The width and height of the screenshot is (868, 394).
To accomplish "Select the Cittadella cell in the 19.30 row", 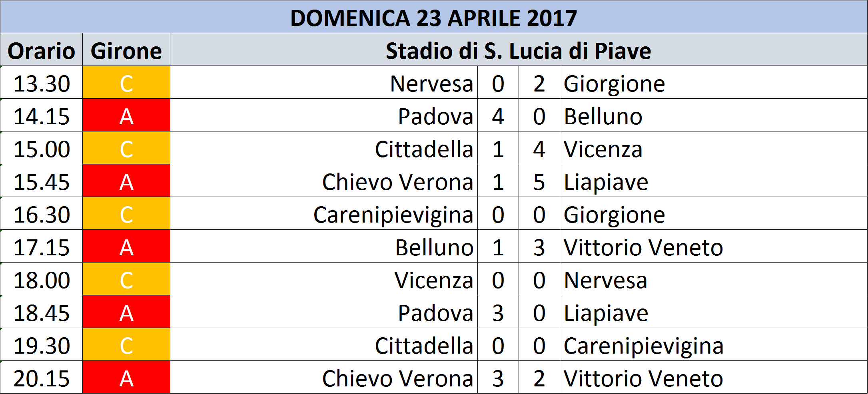I will (324, 344).
